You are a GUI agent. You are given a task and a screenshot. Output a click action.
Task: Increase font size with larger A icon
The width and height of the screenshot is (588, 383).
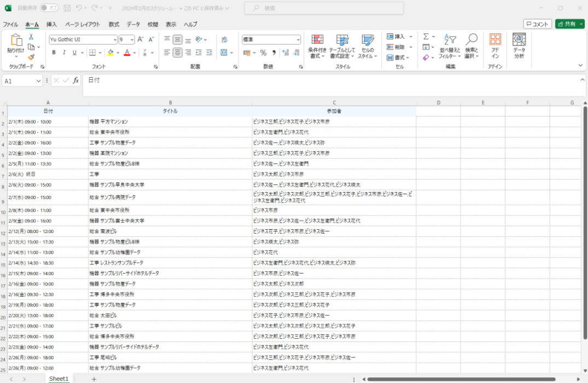tap(140, 39)
